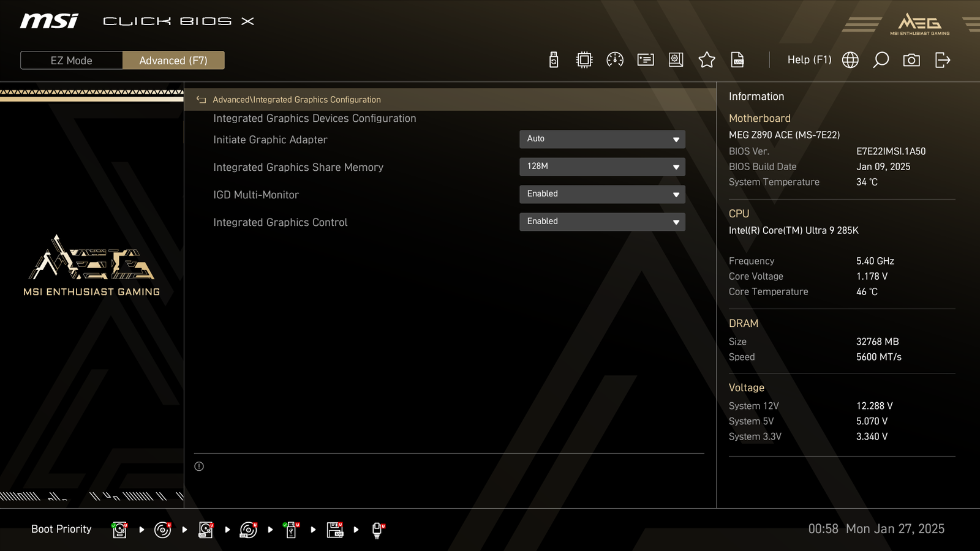Click the Intel(R) Core(TM) Ultra 9 285K text
This screenshot has height=551, width=980.
coord(793,230)
